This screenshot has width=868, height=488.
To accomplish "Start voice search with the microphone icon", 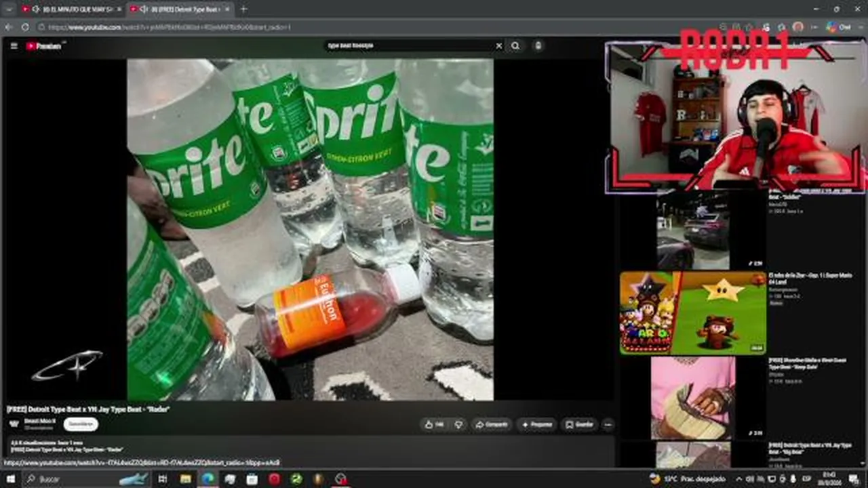I will [x=538, y=46].
